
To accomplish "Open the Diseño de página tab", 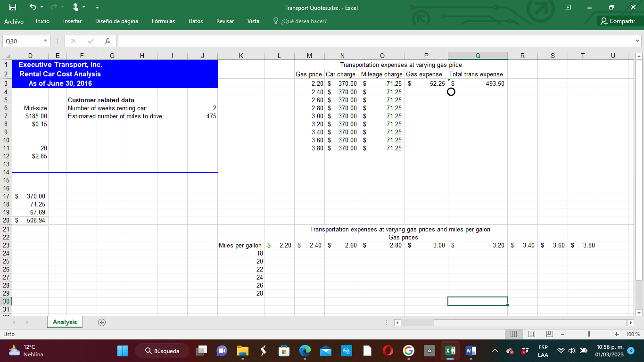I will tap(116, 21).
